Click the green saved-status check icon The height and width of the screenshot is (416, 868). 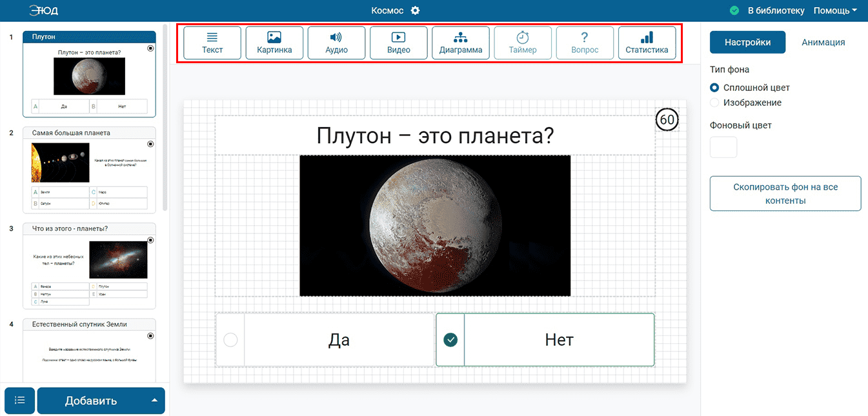[734, 10]
